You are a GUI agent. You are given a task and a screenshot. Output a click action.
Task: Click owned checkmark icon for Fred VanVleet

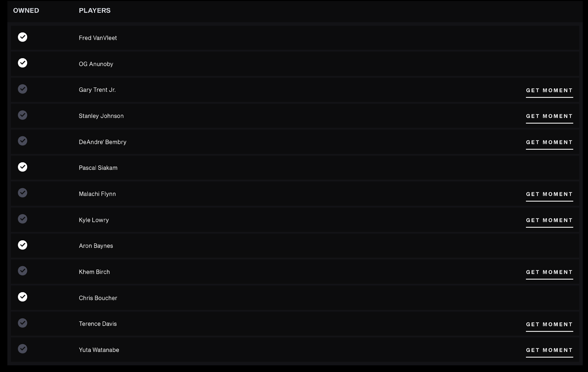[x=22, y=37]
